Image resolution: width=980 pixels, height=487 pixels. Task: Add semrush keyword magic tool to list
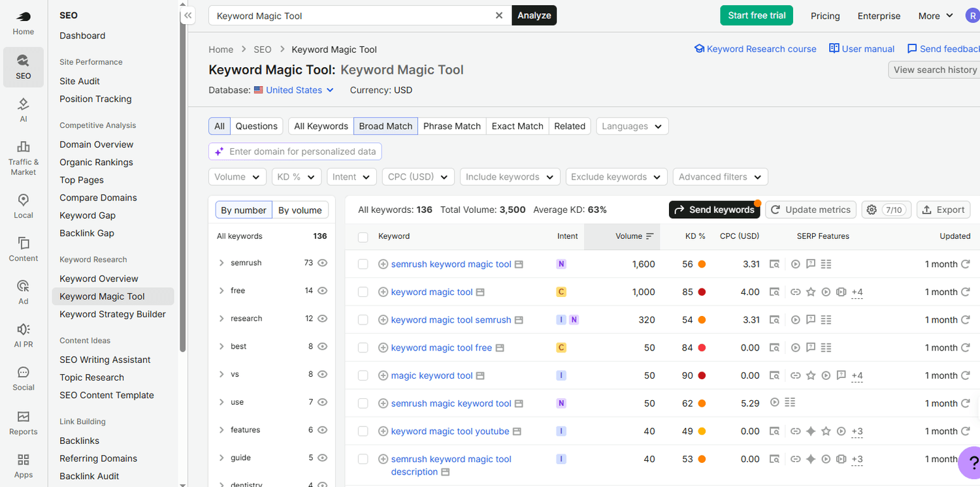[383, 264]
